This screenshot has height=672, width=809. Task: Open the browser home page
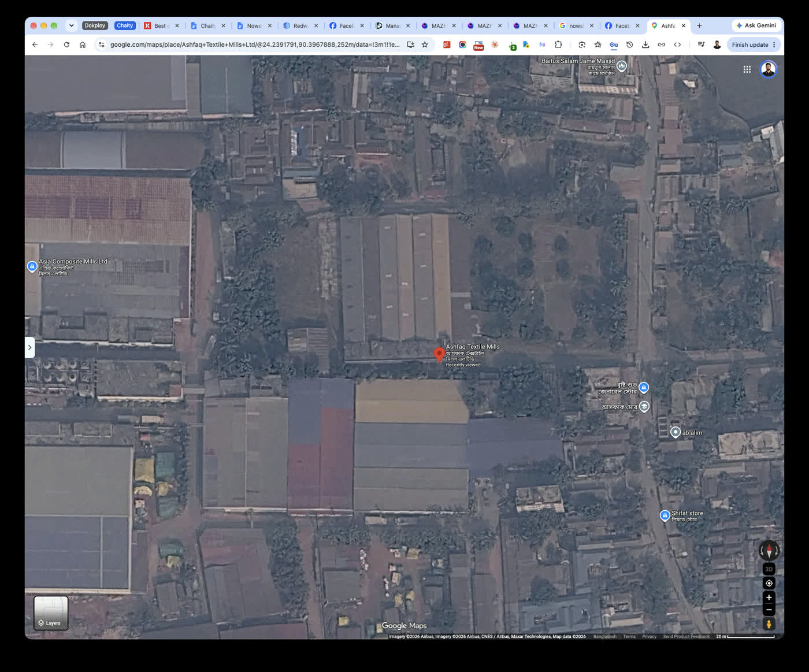point(83,44)
